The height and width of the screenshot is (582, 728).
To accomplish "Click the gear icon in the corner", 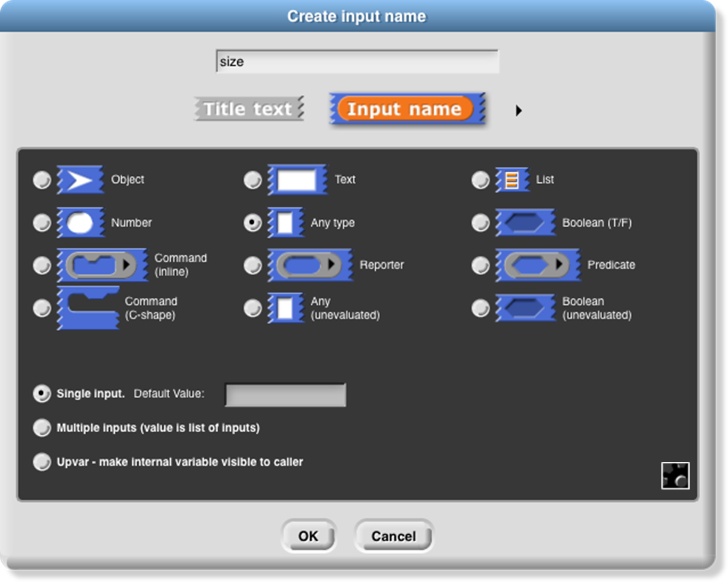I will click(675, 475).
